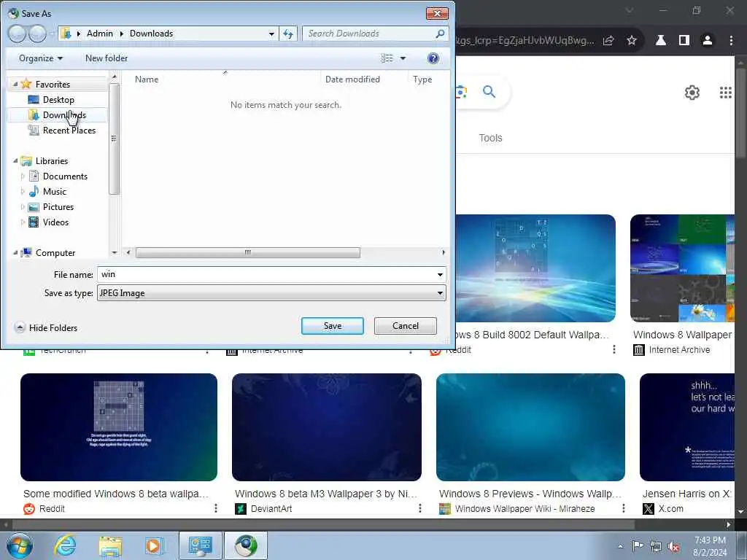
Task: Collapse the Libraries group
Action: pos(15,161)
